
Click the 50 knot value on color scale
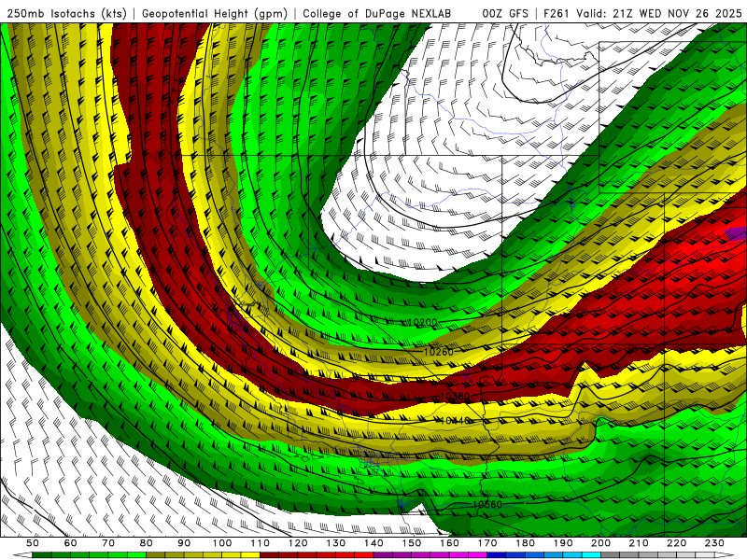point(33,543)
